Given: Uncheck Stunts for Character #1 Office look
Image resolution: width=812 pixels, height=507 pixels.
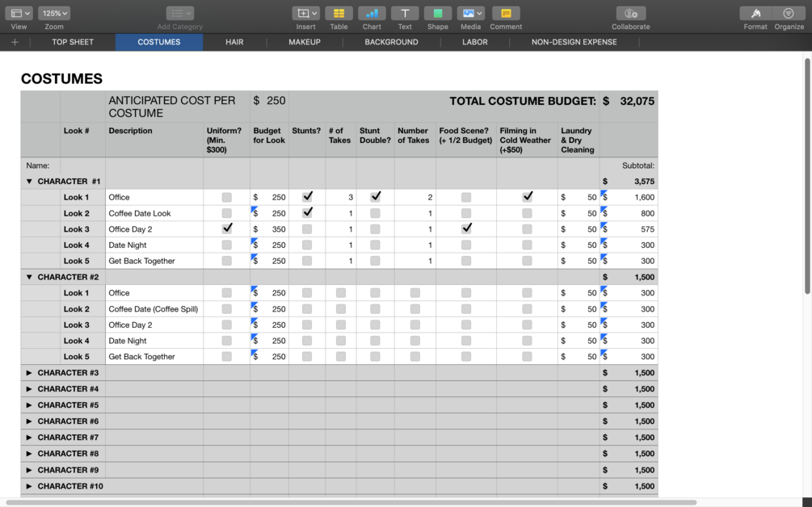Looking at the screenshot, I should coord(307,197).
